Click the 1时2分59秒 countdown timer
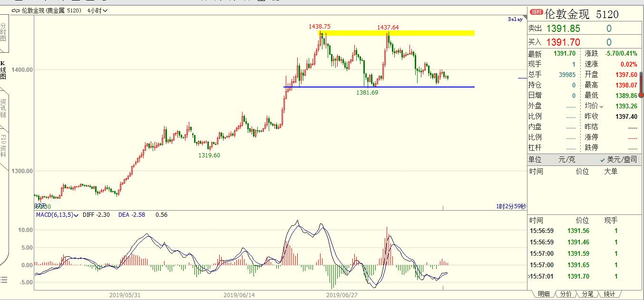644x300 pixels. [x=511, y=206]
